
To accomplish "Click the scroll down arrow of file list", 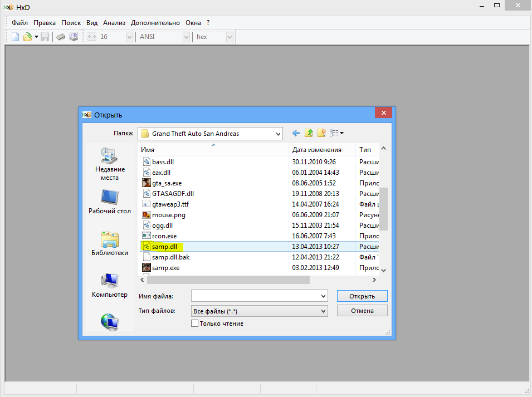I will click(x=383, y=270).
